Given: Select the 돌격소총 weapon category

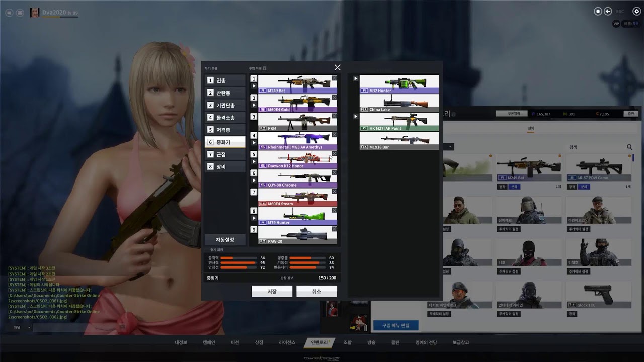Looking at the screenshot, I should pyautogui.click(x=225, y=118).
